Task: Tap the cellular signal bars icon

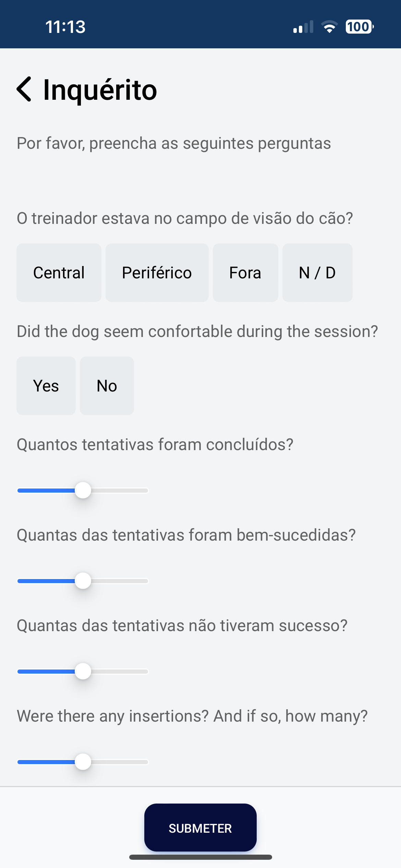Action: coord(303,27)
